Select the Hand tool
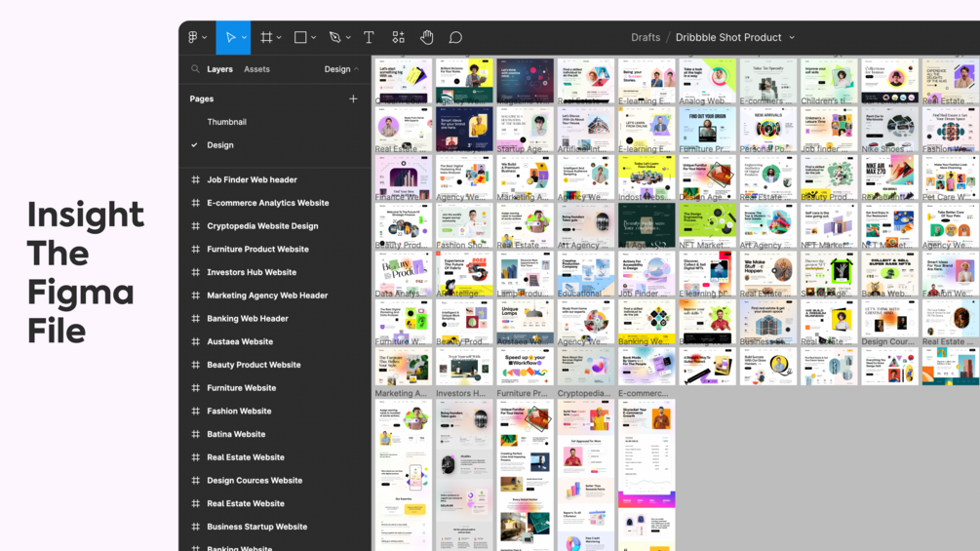 427,37
